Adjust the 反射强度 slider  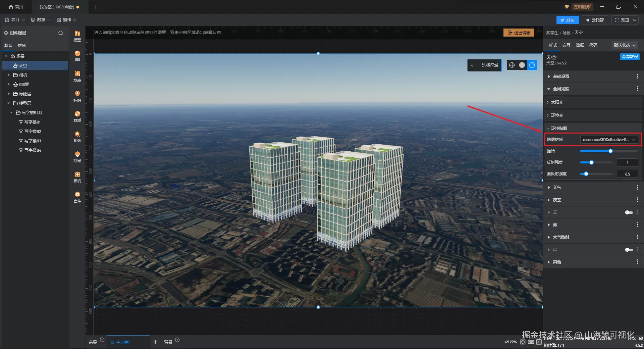point(597,162)
